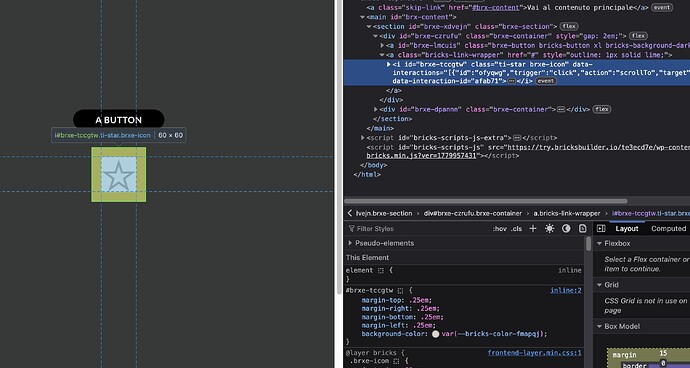Click the event badge on skip-link anchor
Viewport: 690px width, 368px height.
pyautogui.click(x=662, y=7)
